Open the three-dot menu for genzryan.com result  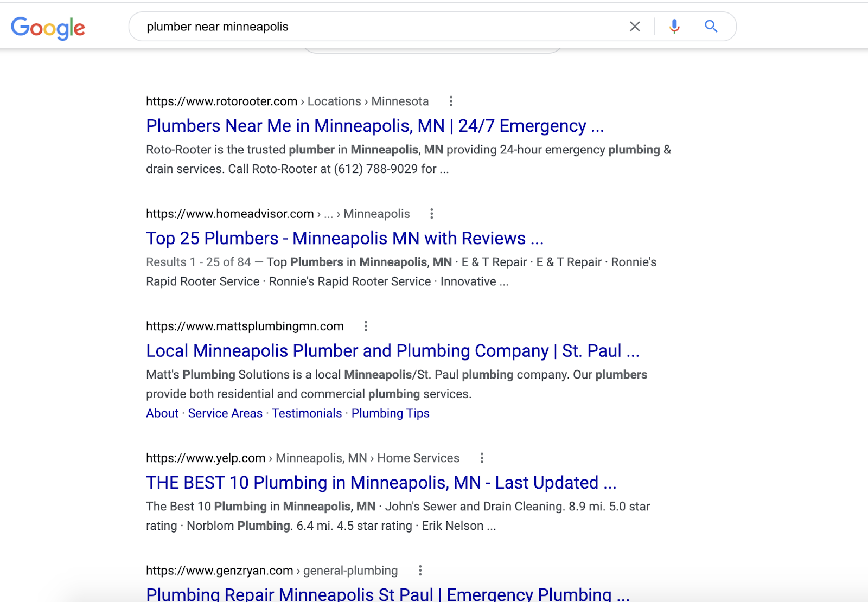pyautogui.click(x=420, y=571)
